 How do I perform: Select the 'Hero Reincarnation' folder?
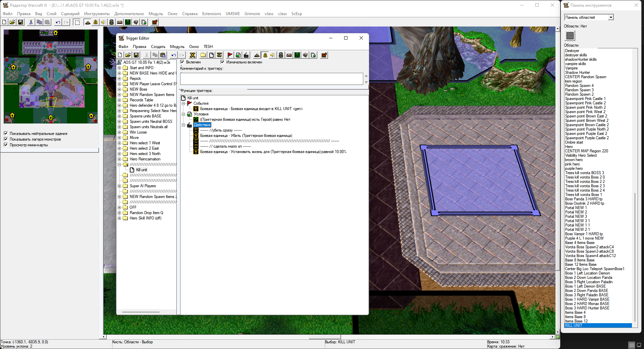(x=145, y=159)
